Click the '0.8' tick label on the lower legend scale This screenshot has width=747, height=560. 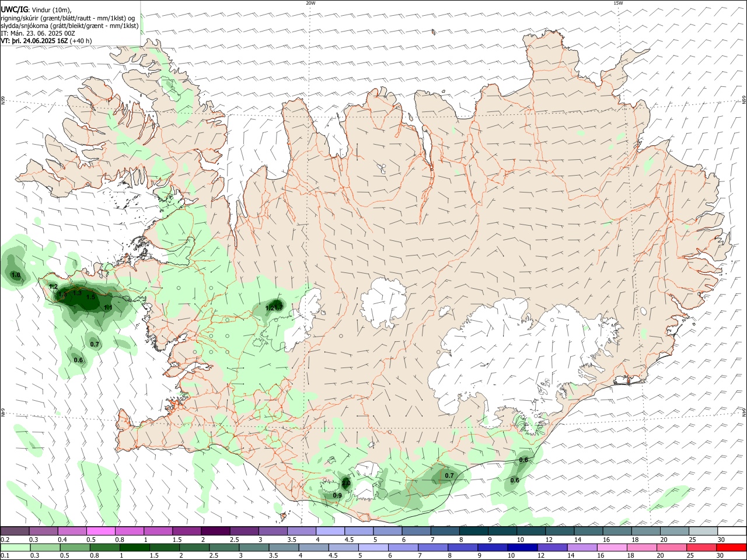tap(94, 556)
